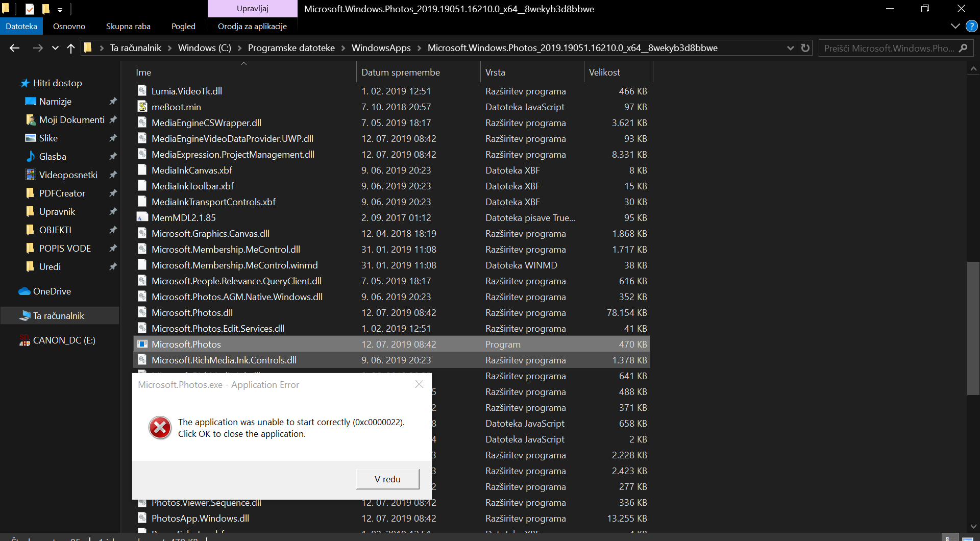Click 'Programske datoteke' breadcrumb segment
This screenshot has width=980, height=541.
(291, 48)
